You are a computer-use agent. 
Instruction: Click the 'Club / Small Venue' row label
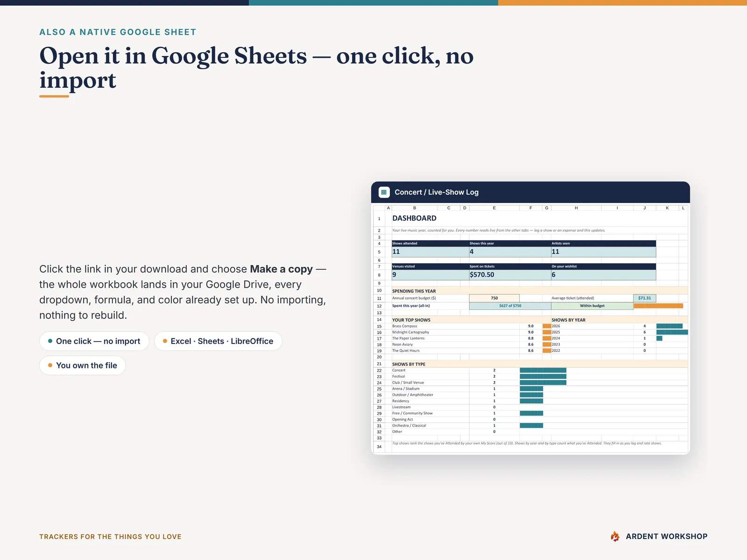point(408,383)
